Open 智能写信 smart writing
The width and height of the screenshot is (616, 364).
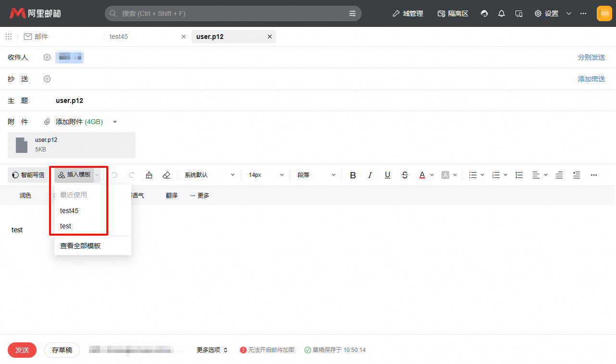coord(28,175)
